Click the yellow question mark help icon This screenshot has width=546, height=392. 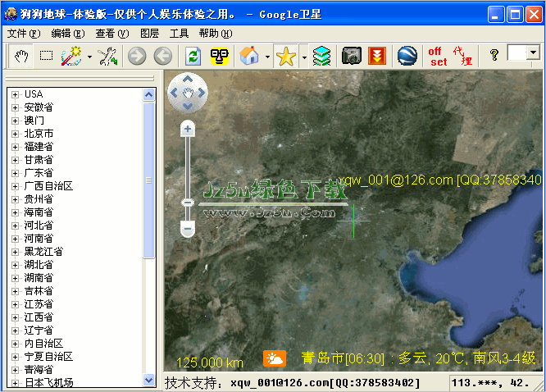(494, 55)
